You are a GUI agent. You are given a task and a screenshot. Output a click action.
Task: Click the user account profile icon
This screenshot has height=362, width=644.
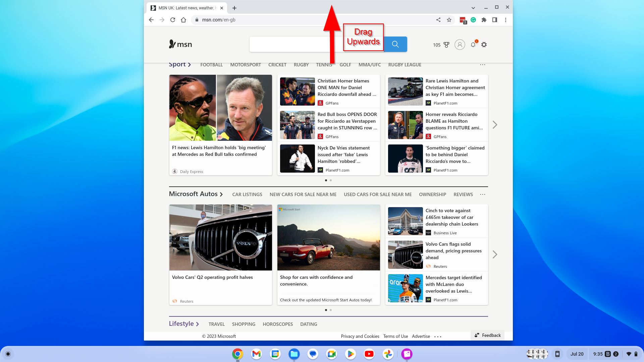pos(460,44)
